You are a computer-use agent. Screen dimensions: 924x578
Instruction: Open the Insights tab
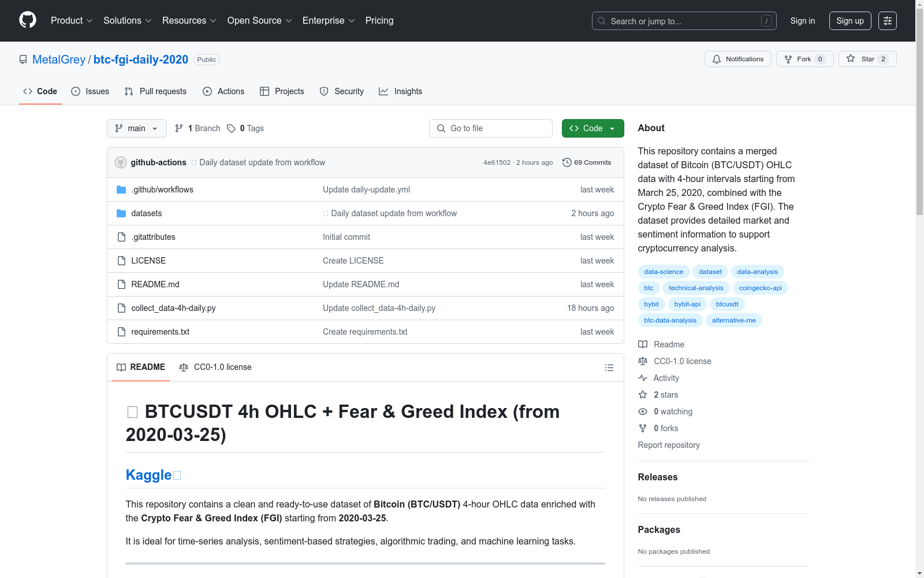401,91
